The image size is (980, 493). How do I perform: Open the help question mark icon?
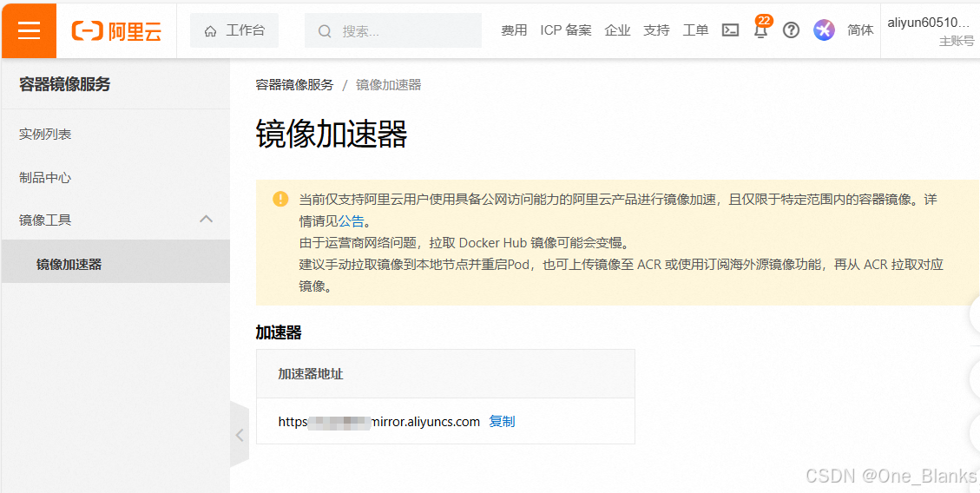[x=792, y=30]
